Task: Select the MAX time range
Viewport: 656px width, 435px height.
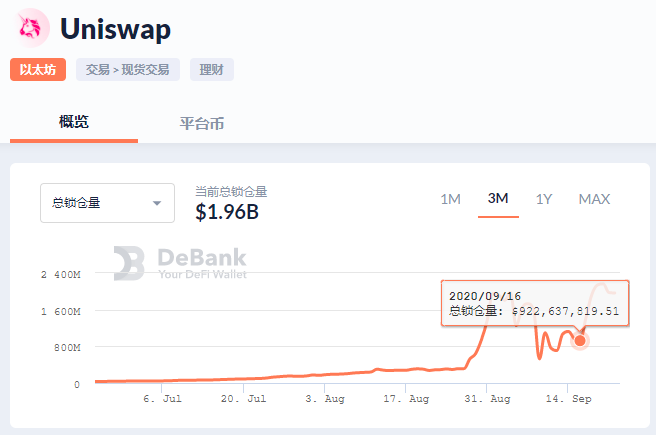Action: point(594,199)
